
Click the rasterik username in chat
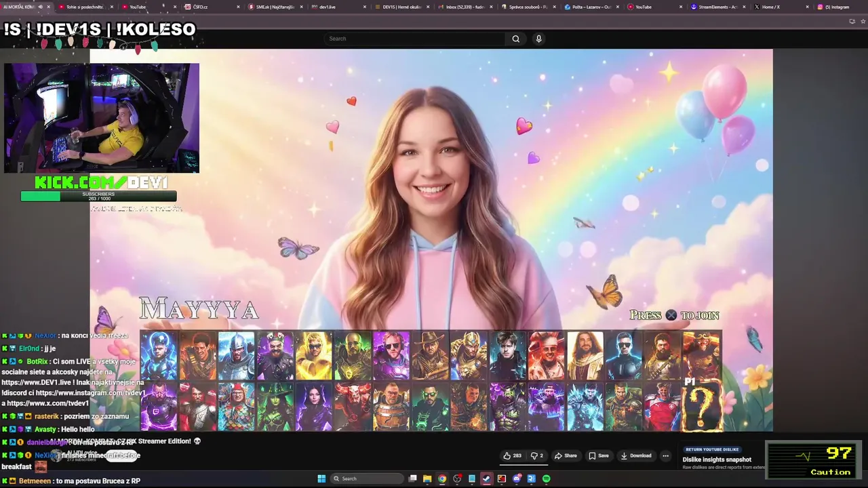coord(47,416)
